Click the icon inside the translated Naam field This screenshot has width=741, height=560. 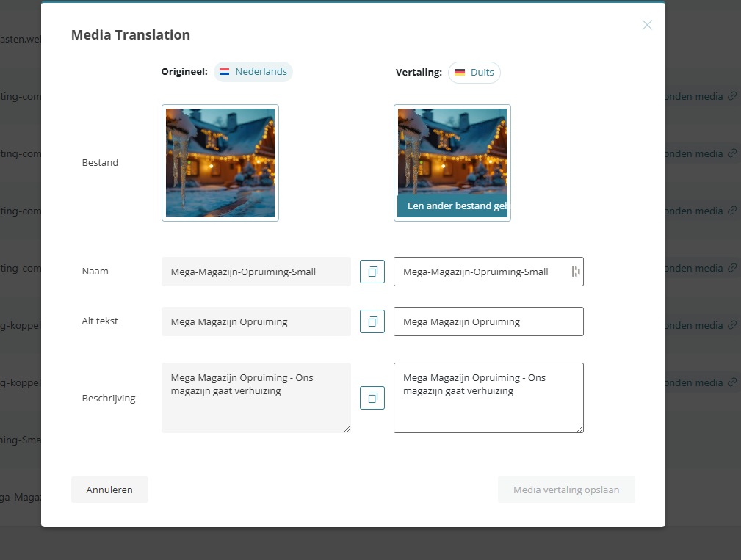point(575,272)
